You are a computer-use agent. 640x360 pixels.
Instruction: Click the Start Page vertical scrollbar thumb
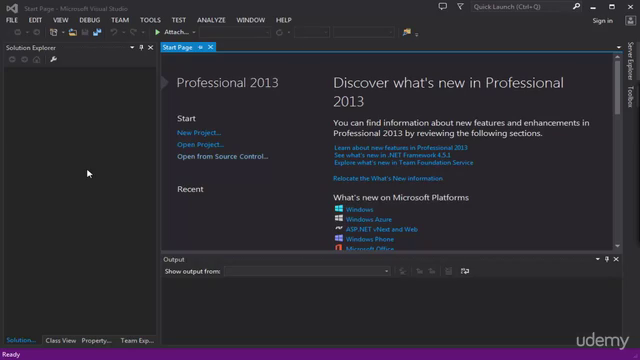(x=617, y=88)
